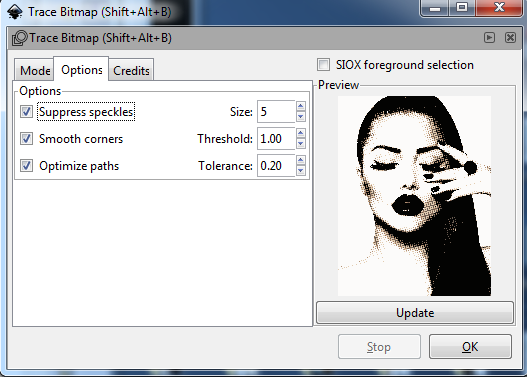The image size is (527, 377).
Task: Close the Trace Bitmap window
Action: coord(499,8)
